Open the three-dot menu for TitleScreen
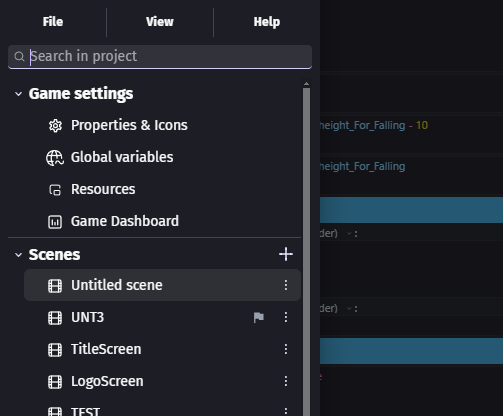This screenshot has width=503, height=416. pos(286,349)
